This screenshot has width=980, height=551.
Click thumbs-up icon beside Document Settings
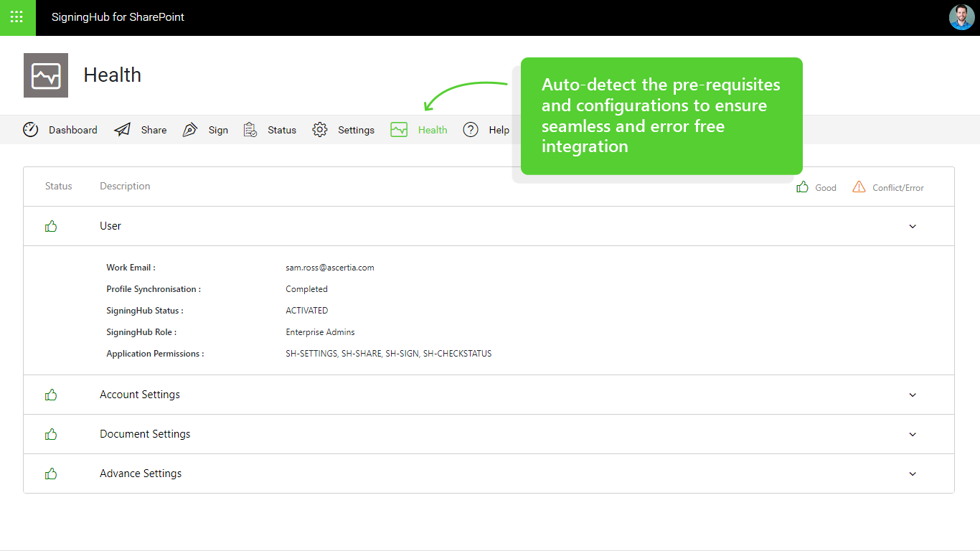[51, 434]
